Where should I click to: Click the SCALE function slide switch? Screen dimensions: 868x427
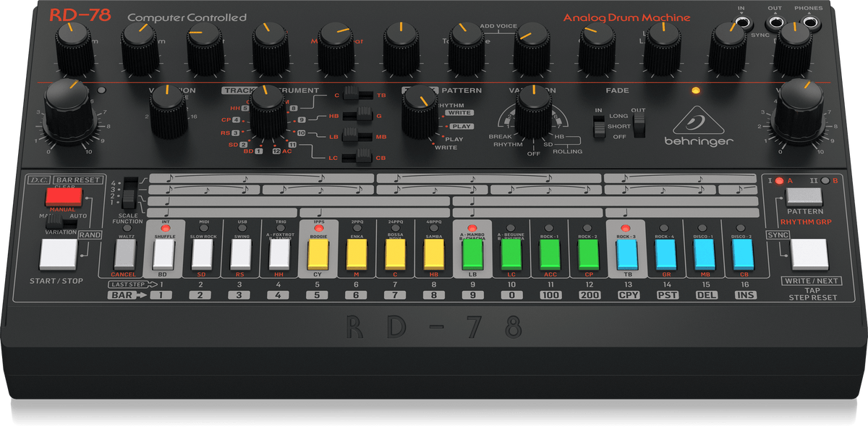coord(129,195)
